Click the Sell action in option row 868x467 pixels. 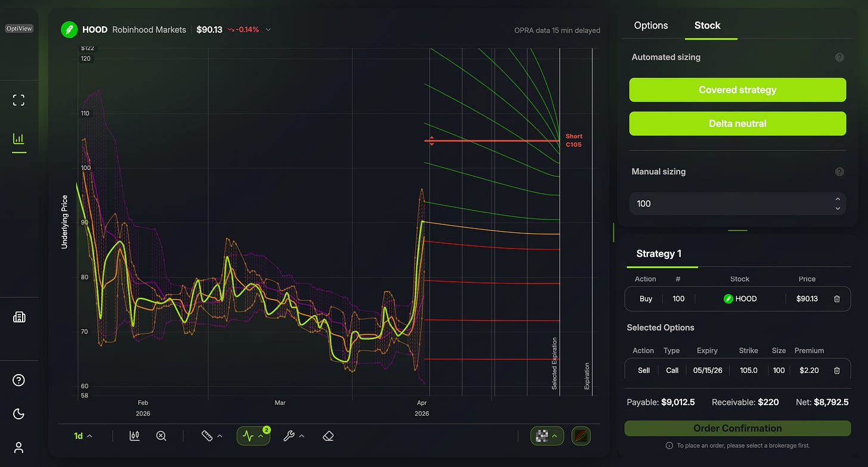pyautogui.click(x=644, y=371)
